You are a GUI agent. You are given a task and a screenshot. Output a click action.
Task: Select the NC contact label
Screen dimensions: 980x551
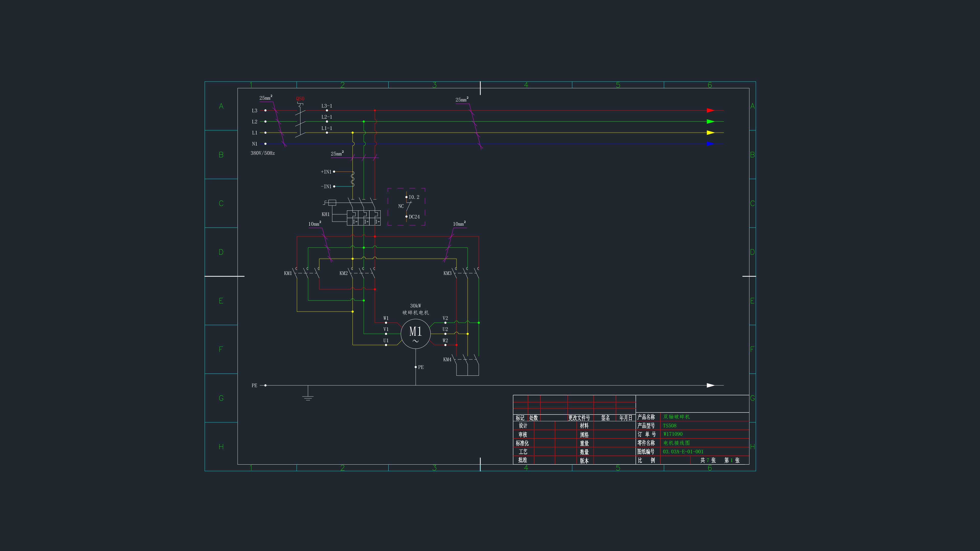(x=401, y=206)
